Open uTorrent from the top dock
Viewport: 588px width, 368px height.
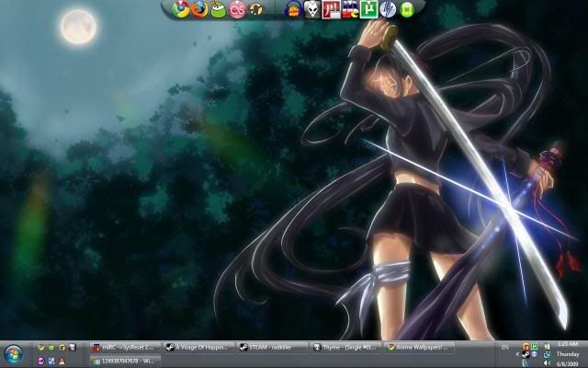[x=368, y=10]
